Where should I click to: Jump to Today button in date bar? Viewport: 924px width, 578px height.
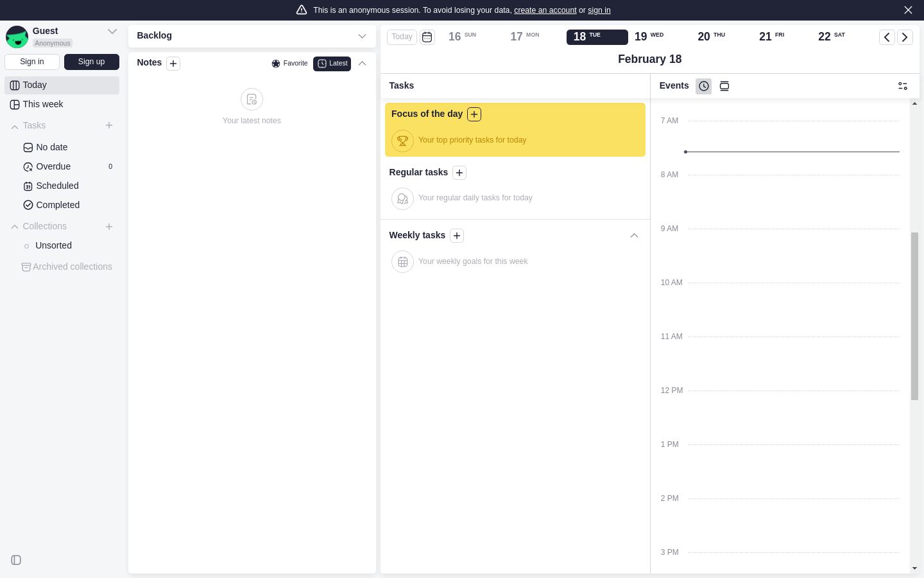click(402, 37)
